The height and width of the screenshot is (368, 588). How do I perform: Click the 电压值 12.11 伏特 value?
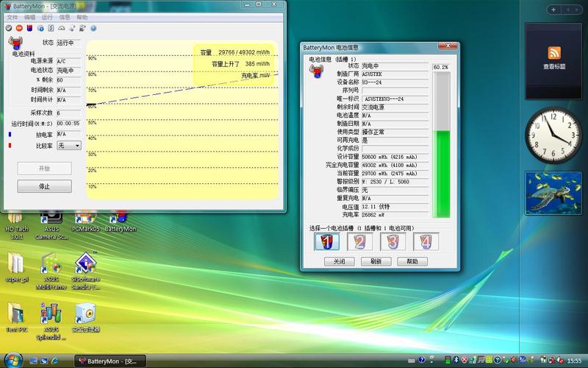pyautogui.click(x=395, y=207)
